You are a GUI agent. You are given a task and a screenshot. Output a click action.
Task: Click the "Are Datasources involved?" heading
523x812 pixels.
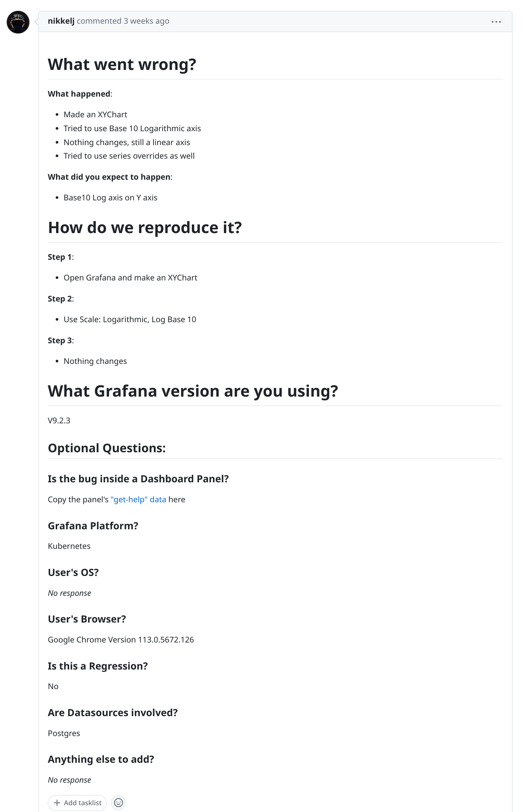pyautogui.click(x=113, y=712)
